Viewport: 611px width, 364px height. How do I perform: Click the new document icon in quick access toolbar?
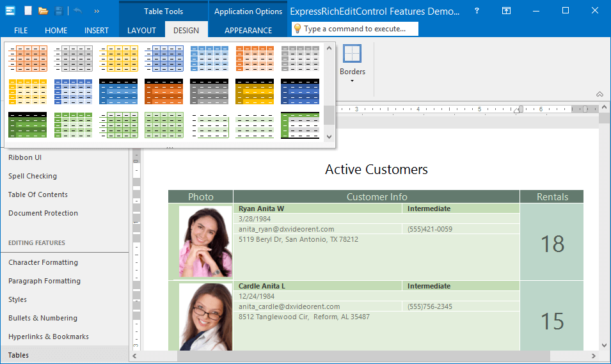28,11
